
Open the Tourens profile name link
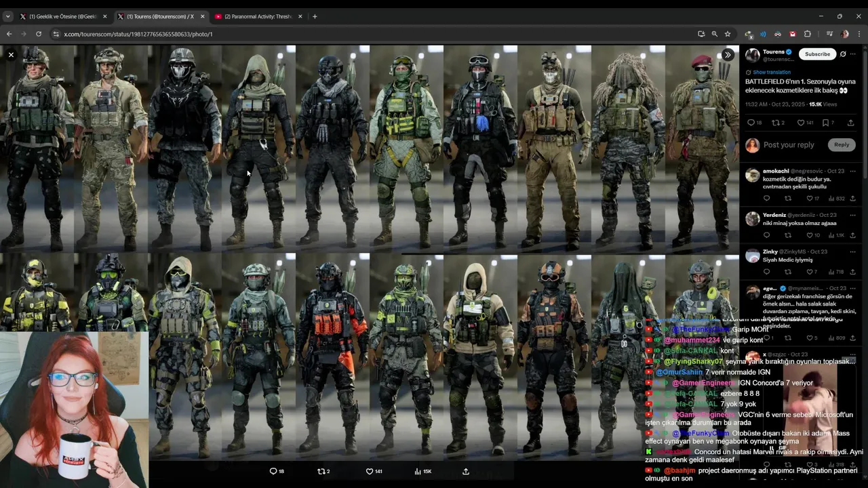coord(774,52)
